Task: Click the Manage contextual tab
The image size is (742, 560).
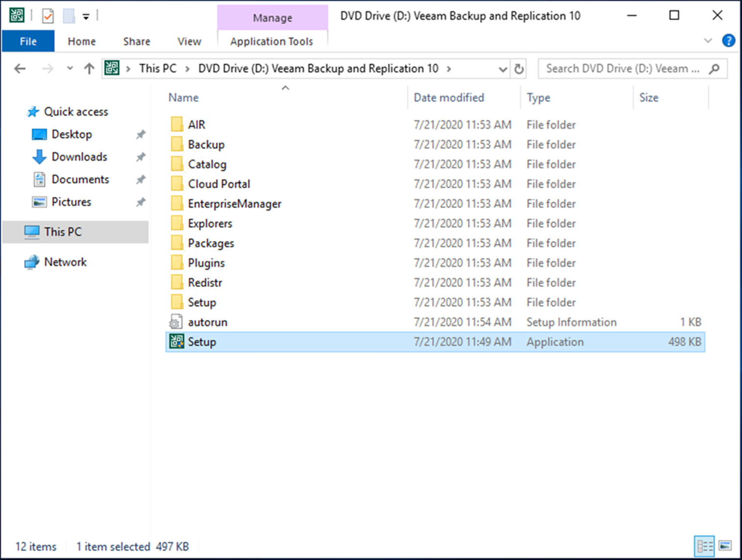Action: pos(272,18)
